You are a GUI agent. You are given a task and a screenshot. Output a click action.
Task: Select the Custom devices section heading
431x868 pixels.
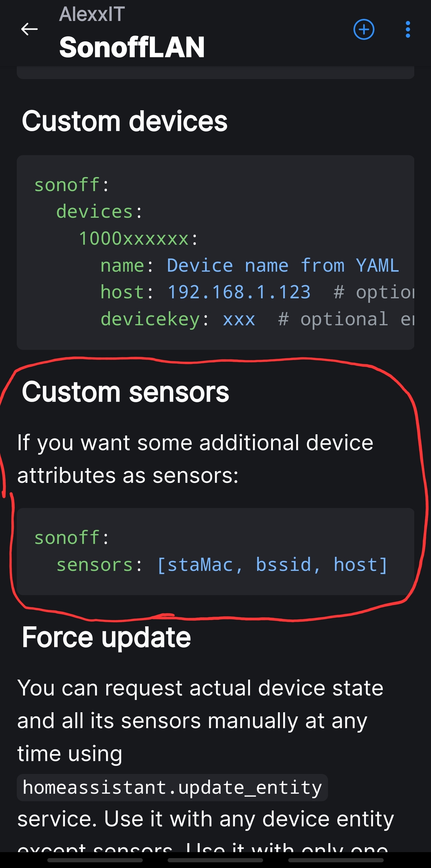(x=125, y=121)
